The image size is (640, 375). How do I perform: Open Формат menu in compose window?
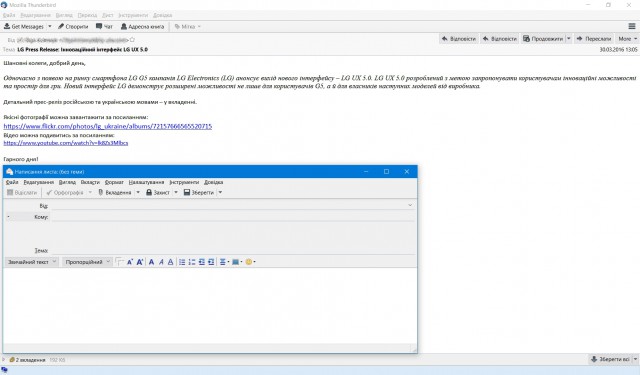(x=114, y=182)
